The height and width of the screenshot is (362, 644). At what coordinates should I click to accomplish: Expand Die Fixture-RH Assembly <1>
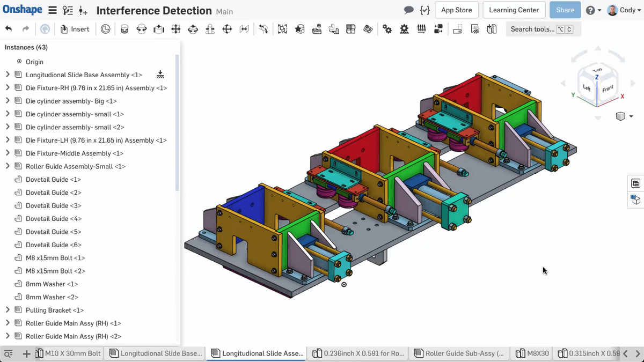(x=8, y=87)
